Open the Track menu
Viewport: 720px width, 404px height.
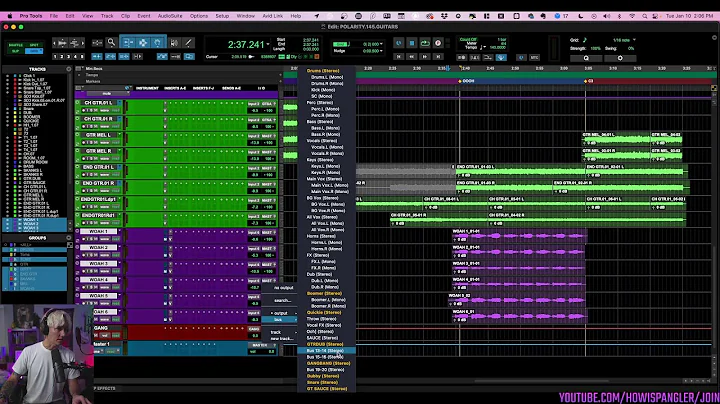point(107,16)
